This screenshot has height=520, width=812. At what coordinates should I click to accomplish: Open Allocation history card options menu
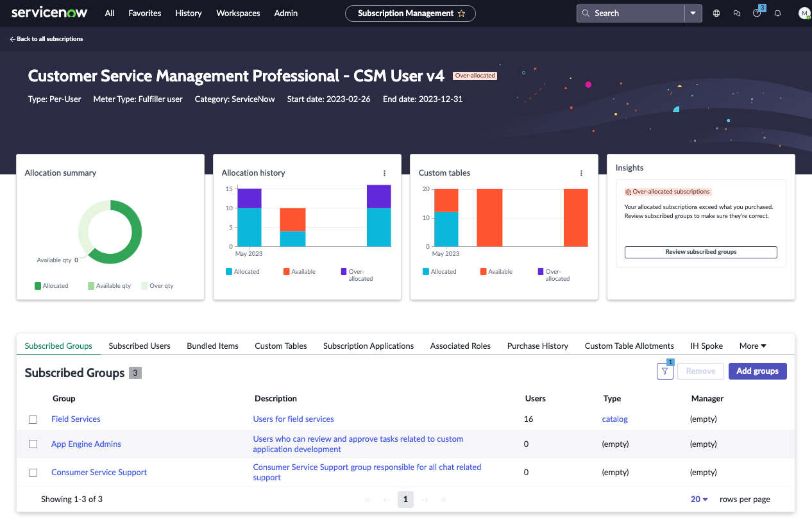click(384, 173)
